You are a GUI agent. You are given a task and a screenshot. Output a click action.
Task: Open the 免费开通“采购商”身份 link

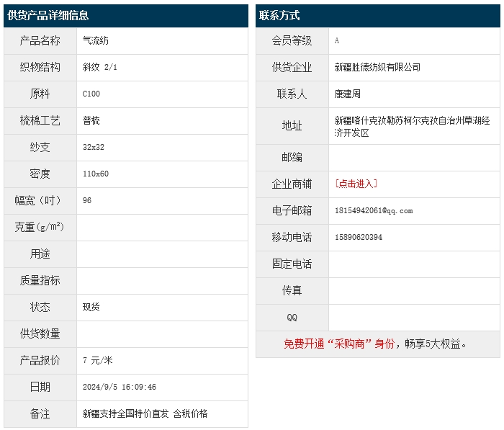tap(339, 344)
